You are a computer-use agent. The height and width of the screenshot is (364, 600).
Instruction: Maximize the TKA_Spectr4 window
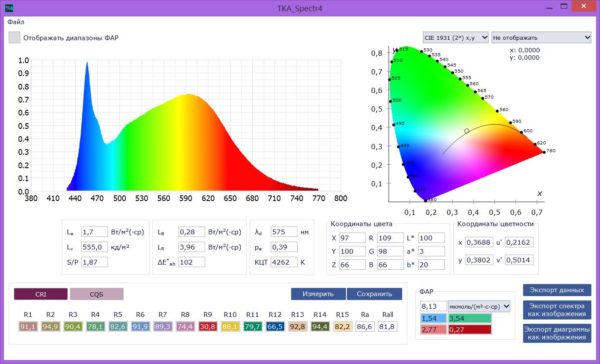(x=564, y=6)
